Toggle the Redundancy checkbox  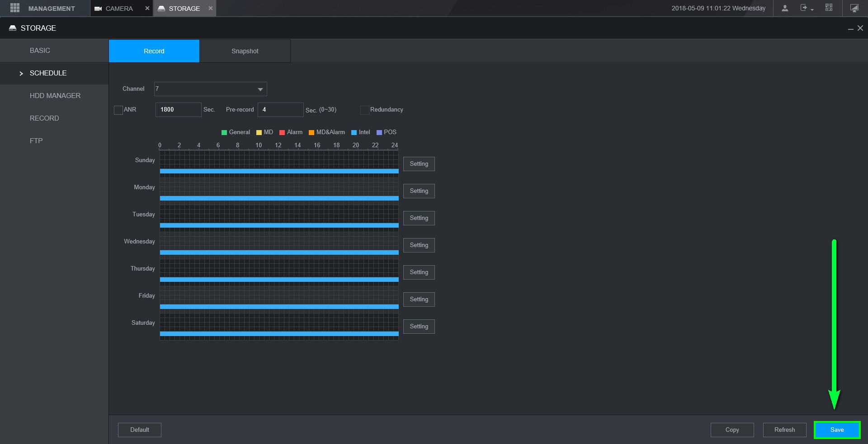tap(364, 110)
